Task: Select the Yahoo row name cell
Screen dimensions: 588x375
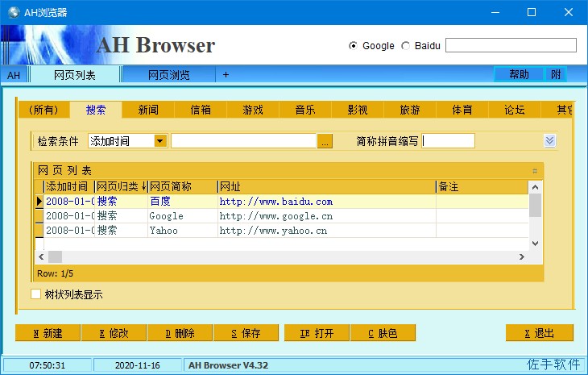Action: (183, 231)
